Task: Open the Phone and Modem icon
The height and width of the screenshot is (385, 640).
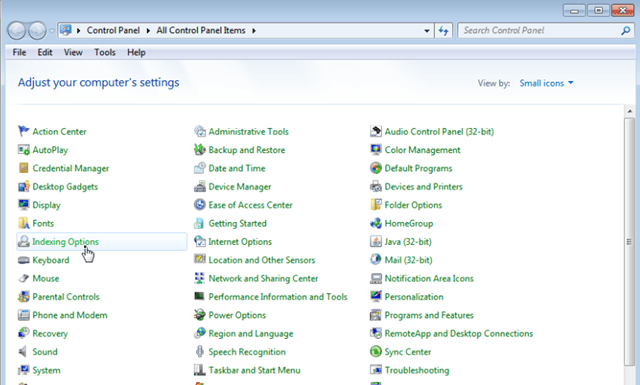Action: 24,315
